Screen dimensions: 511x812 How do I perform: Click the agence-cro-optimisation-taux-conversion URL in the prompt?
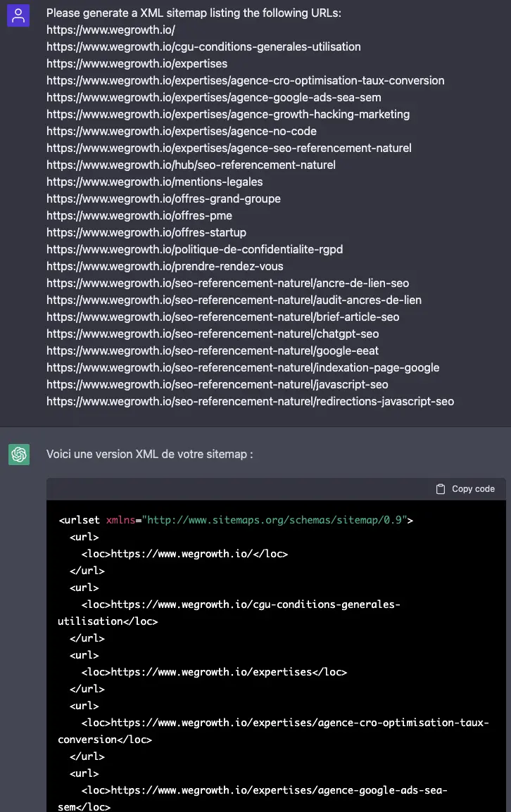point(246,80)
